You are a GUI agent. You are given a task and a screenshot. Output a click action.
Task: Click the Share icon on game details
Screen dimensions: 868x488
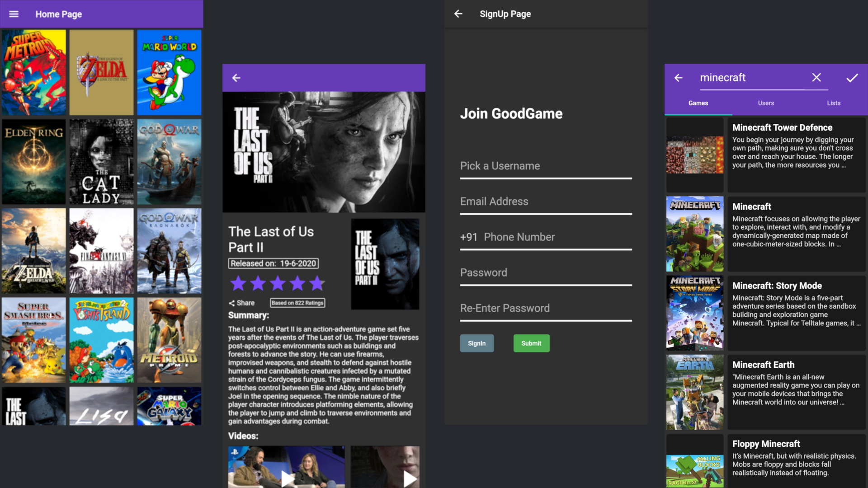242,303
